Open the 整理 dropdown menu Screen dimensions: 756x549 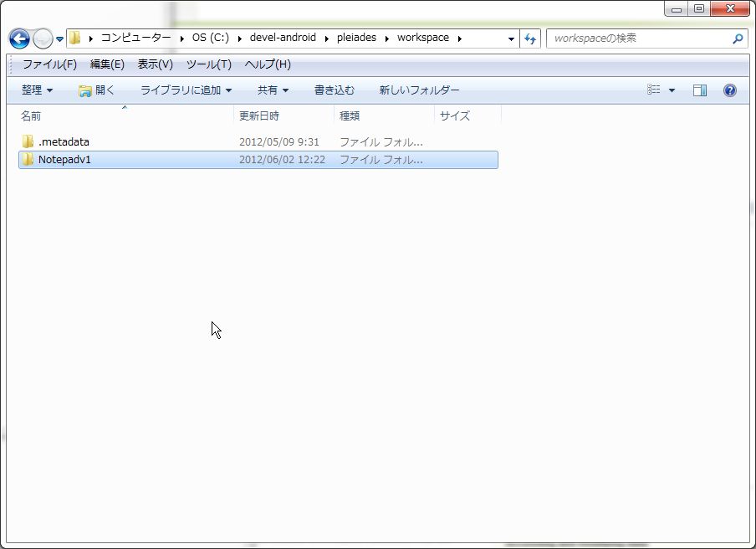pyautogui.click(x=38, y=90)
